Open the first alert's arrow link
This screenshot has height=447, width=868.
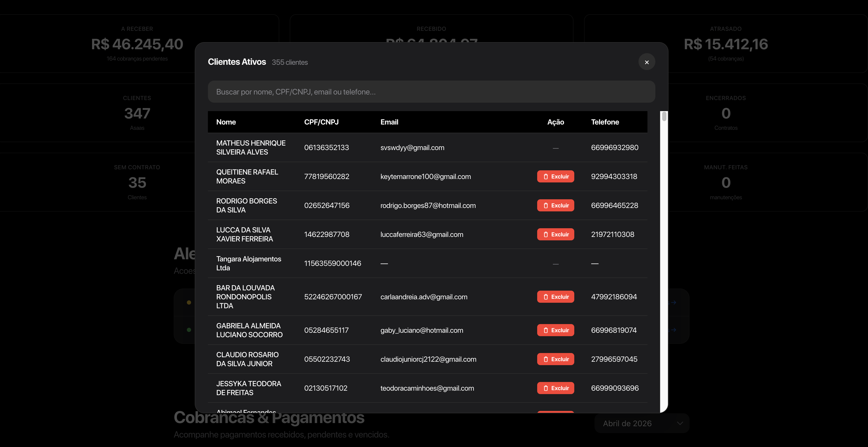click(x=673, y=302)
